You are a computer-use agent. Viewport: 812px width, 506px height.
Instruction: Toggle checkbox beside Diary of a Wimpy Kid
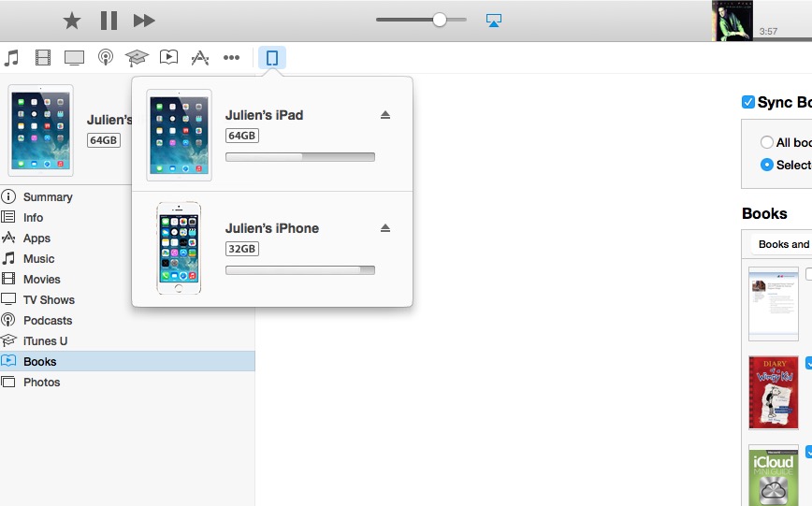pos(809,363)
